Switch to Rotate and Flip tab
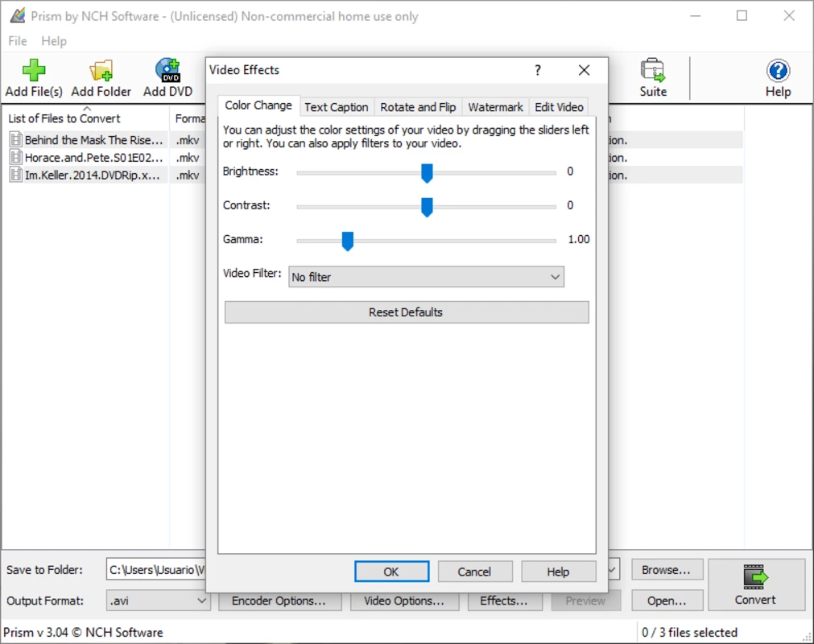This screenshot has height=644, width=814. tap(418, 107)
